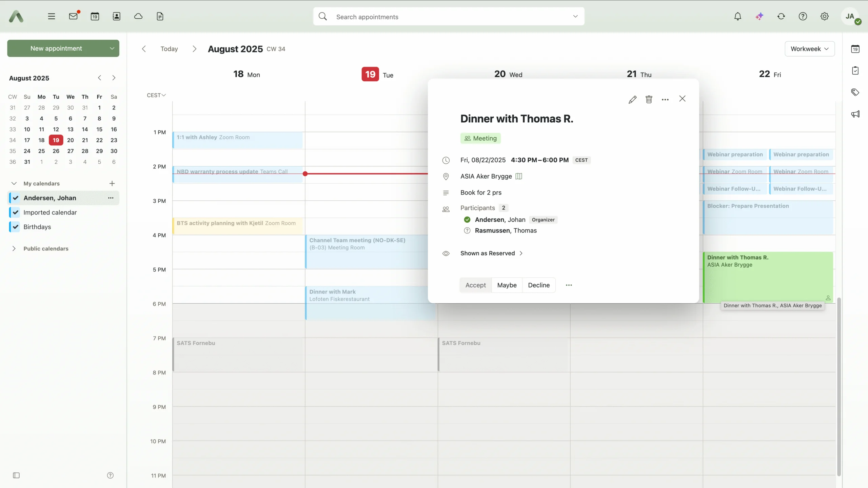Toggle the Birthdays calendar checkbox
The width and height of the screenshot is (868, 488).
click(15, 227)
